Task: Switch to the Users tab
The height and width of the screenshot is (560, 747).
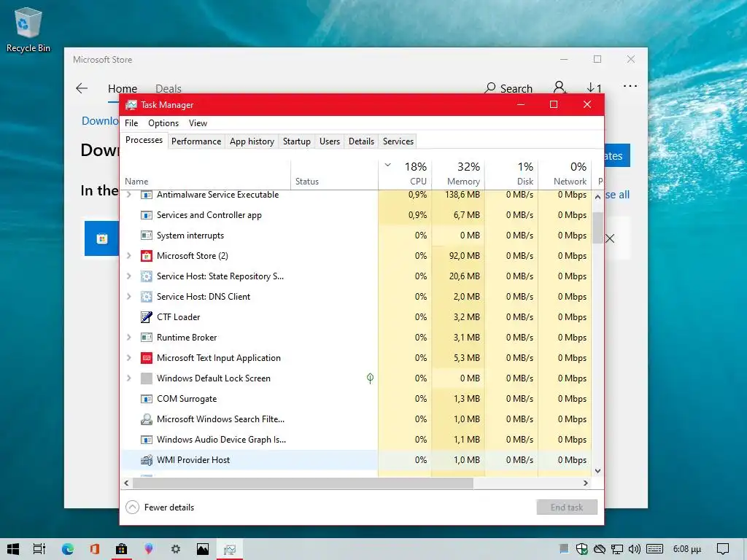Action: pyautogui.click(x=330, y=141)
